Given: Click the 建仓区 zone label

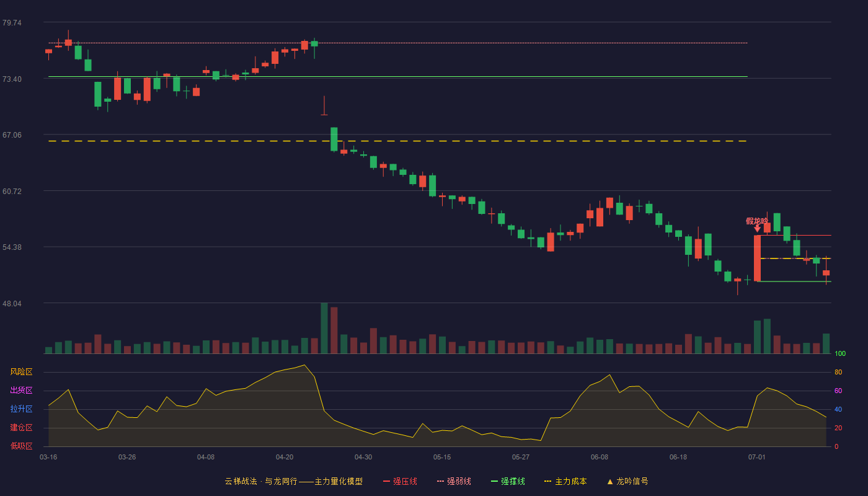Looking at the screenshot, I should 21,428.
